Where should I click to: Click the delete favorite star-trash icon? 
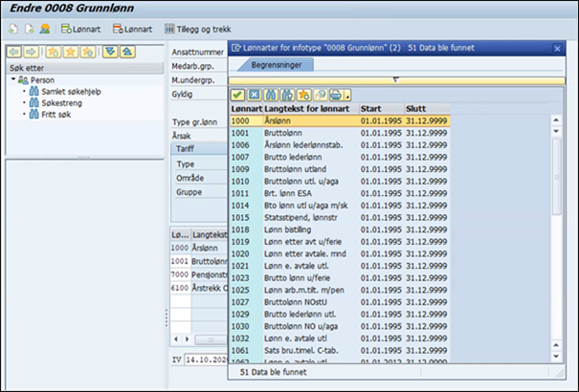(x=88, y=52)
